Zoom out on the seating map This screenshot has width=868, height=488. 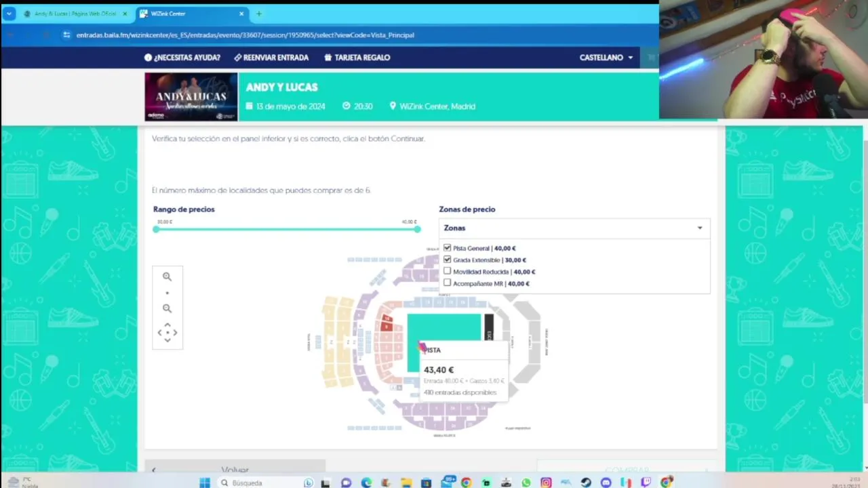(x=167, y=308)
